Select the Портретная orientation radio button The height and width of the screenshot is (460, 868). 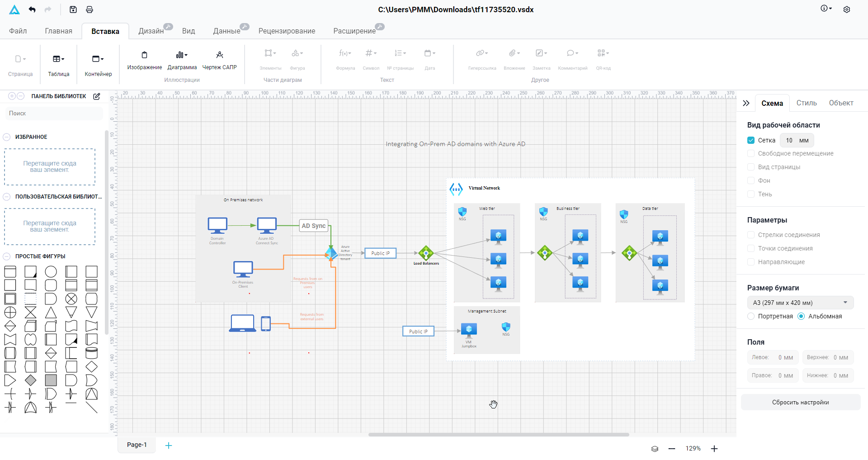750,316
